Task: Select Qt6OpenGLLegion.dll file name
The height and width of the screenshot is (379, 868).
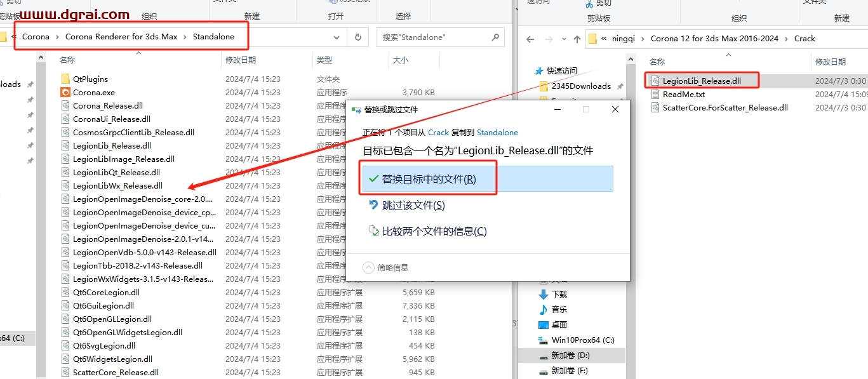Action: click(x=112, y=319)
